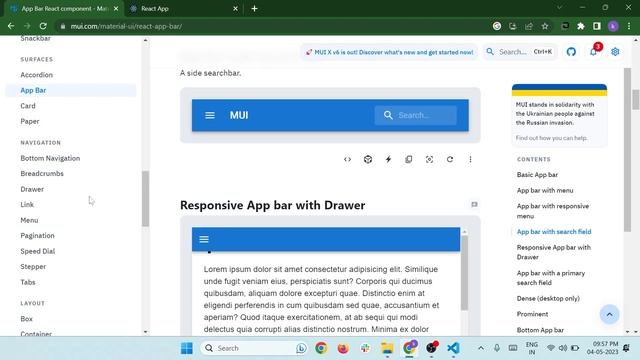
Task: Jump to Basic App bar in contents
Action: 537,175
